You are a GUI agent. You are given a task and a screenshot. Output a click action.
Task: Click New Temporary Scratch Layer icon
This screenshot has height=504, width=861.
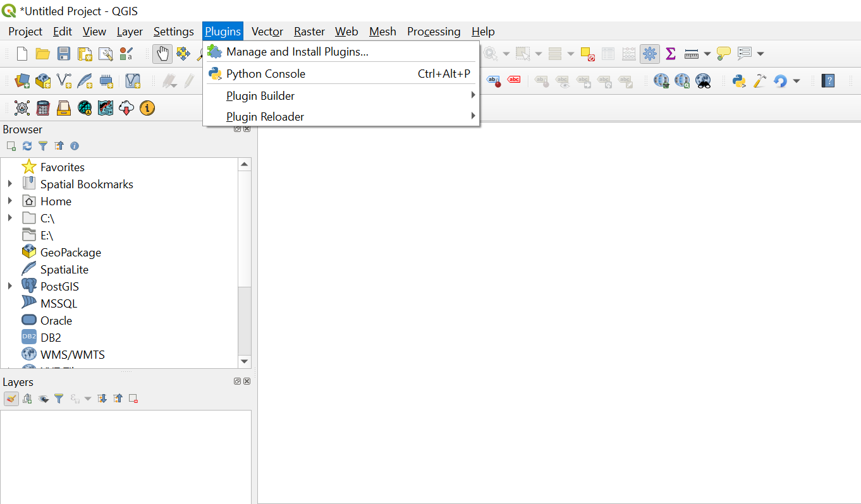click(106, 81)
